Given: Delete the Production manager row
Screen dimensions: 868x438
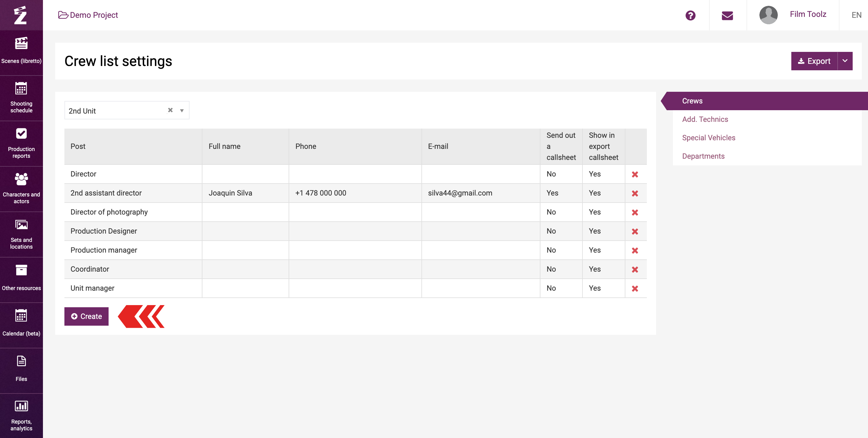Looking at the screenshot, I should point(635,250).
